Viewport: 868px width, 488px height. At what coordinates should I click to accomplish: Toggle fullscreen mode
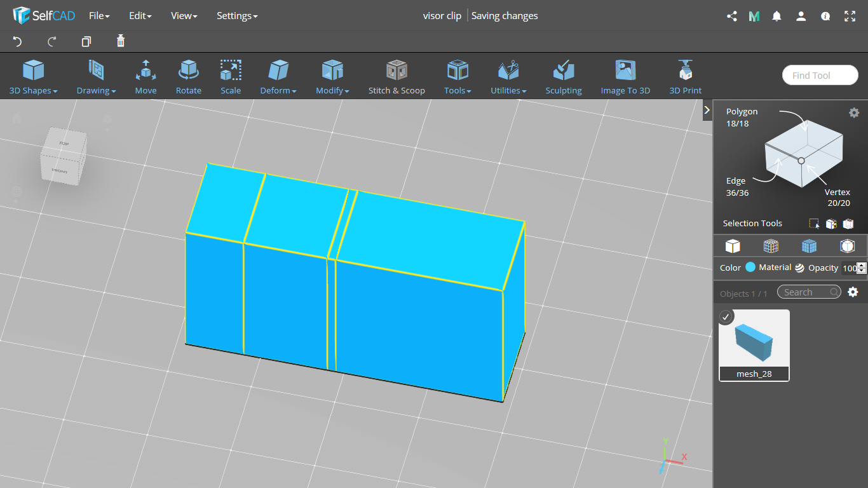tap(850, 17)
